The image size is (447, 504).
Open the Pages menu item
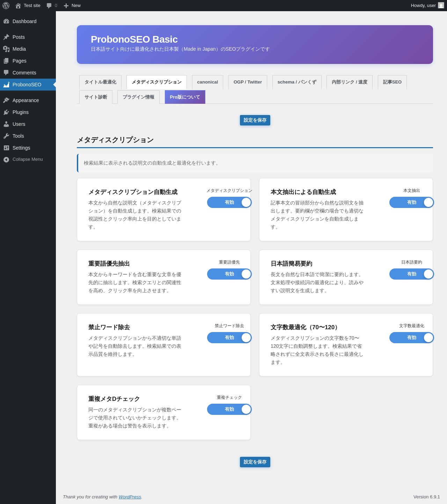(x=28, y=61)
